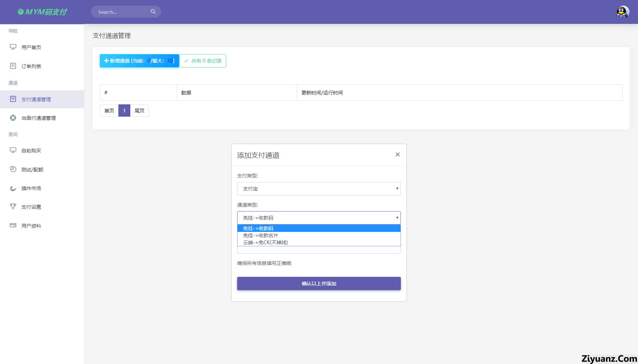Click the 确保所有信息填写正确哦 notice text
Image resolution: width=638 pixels, height=364 pixels.
(264, 263)
